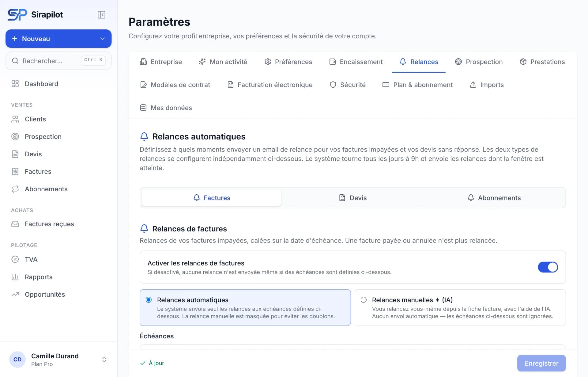Click the Relances tab in settings
This screenshot has height=377, width=588.
tap(419, 62)
